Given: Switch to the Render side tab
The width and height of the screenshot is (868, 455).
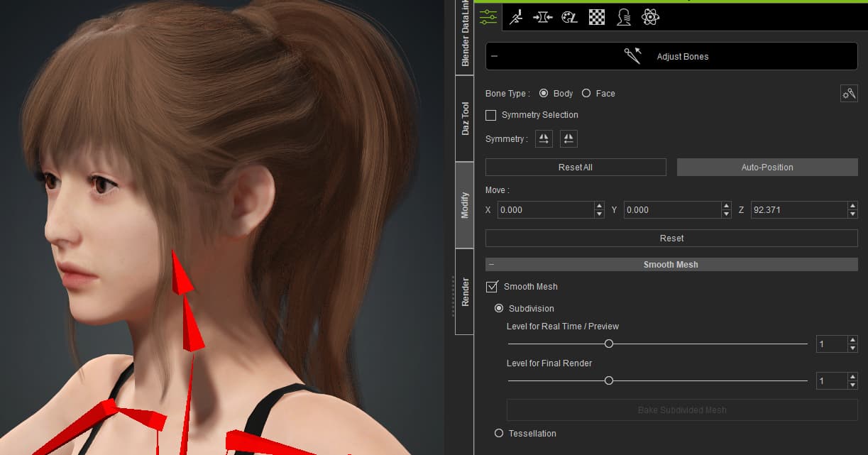Looking at the screenshot, I should pos(465,292).
